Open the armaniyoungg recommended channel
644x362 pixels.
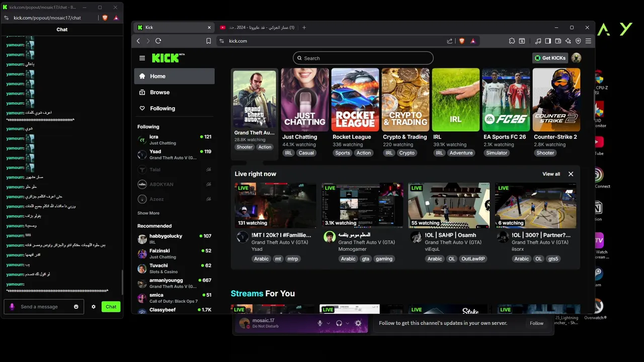coord(174,283)
